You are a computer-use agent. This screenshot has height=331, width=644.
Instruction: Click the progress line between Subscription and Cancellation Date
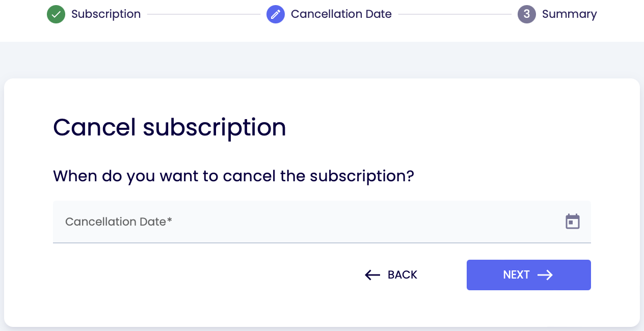[204, 14]
